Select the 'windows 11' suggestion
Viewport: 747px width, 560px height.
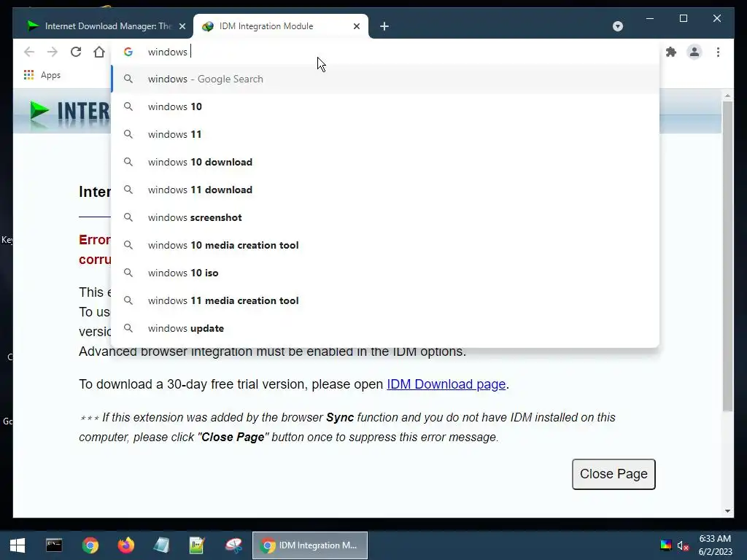pyautogui.click(x=385, y=134)
